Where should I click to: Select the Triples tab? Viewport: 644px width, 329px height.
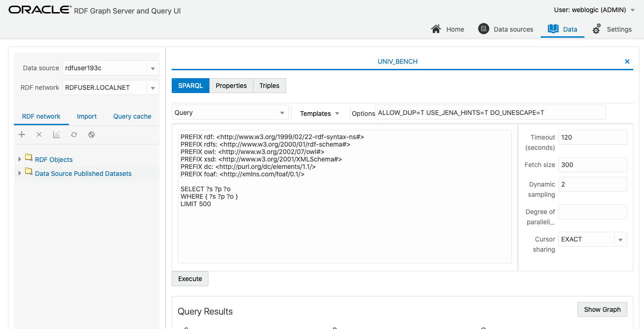269,86
